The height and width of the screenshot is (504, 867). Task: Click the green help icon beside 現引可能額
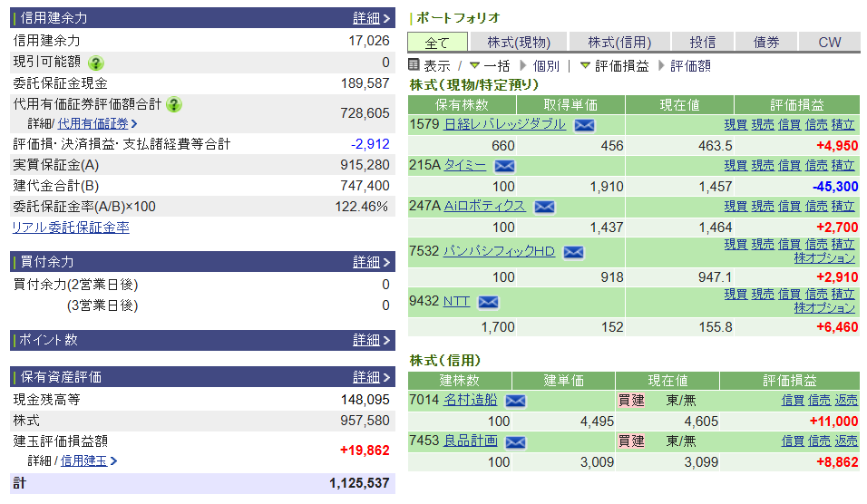click(x=96, y=63)
